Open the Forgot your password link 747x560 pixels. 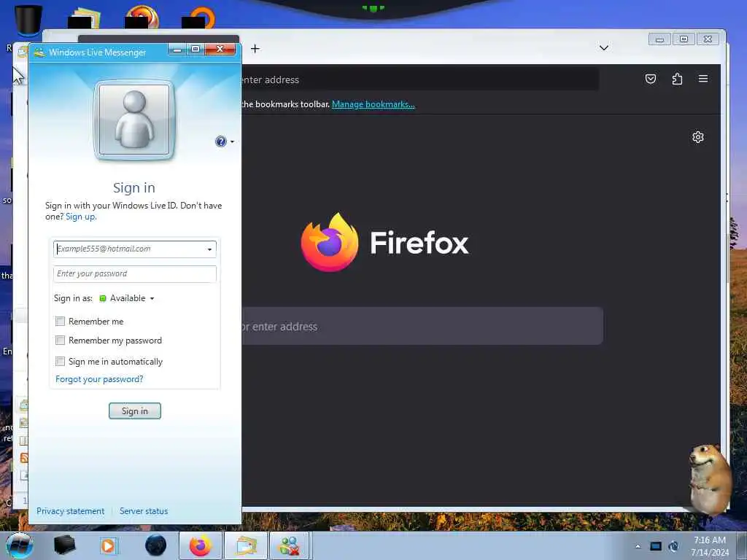coord(99,379)
